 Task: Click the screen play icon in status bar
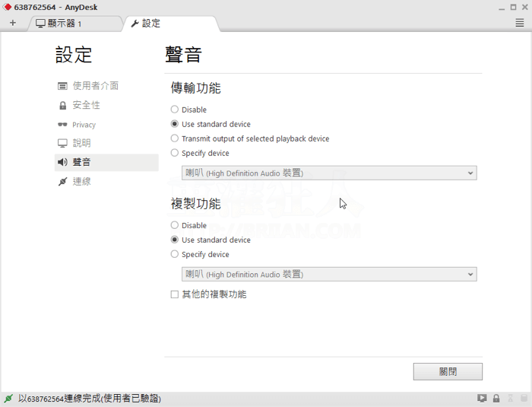coord(482,399)
